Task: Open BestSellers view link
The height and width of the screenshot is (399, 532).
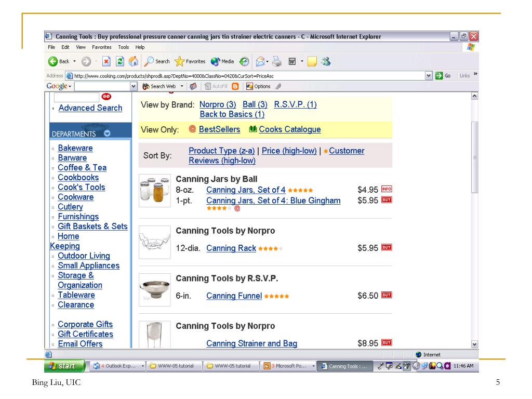Action: (x=219, y=129)
